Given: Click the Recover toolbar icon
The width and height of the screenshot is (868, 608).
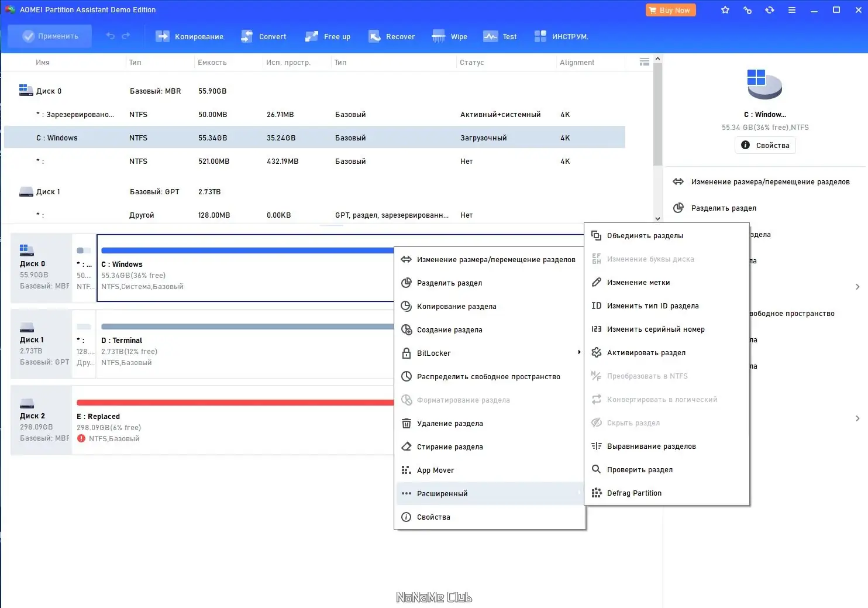Looking at the screenshot, I should coord(391,36).
